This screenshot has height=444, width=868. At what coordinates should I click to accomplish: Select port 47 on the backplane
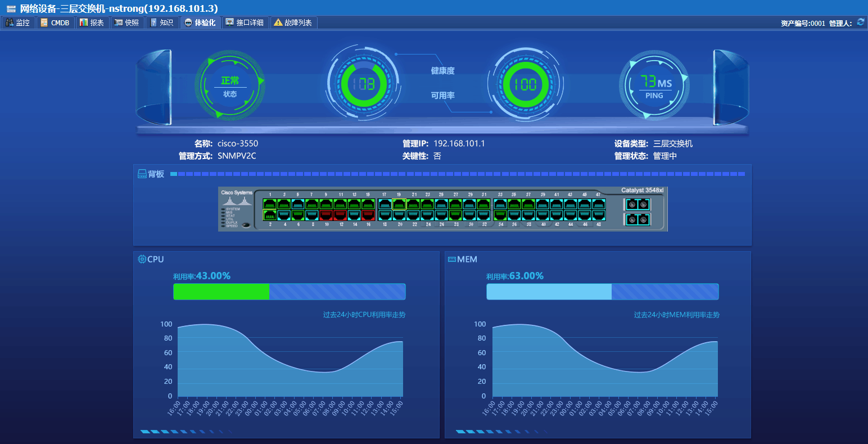coord(599,204)
